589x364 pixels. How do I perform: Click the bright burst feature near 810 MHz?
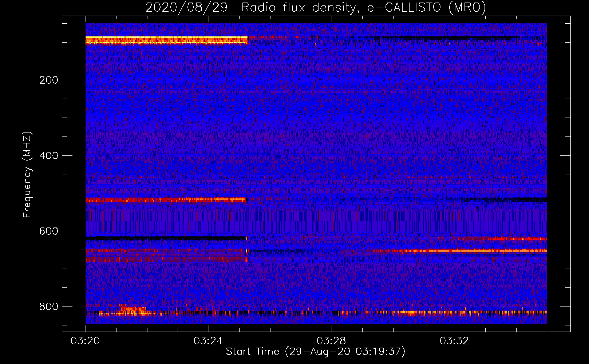point(133,310)
